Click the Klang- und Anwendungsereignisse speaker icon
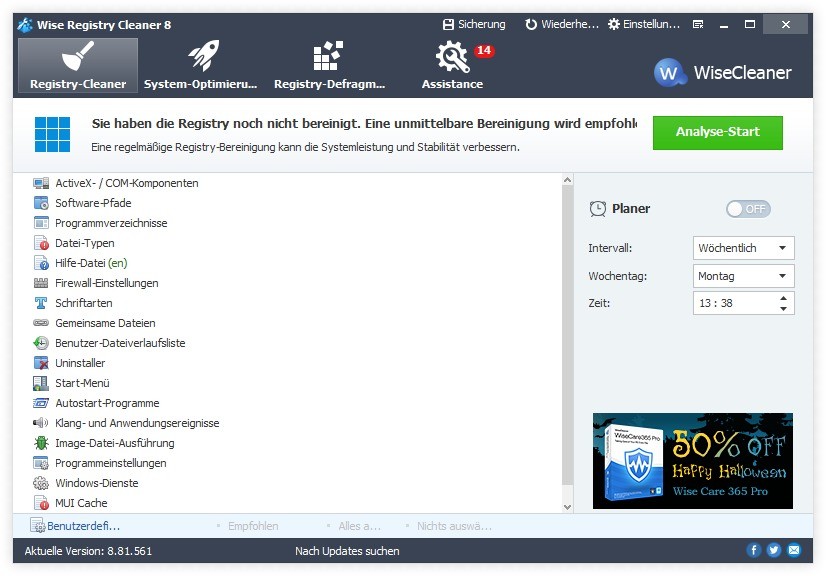This screenshot has height=576, width=826. point(41,423)
